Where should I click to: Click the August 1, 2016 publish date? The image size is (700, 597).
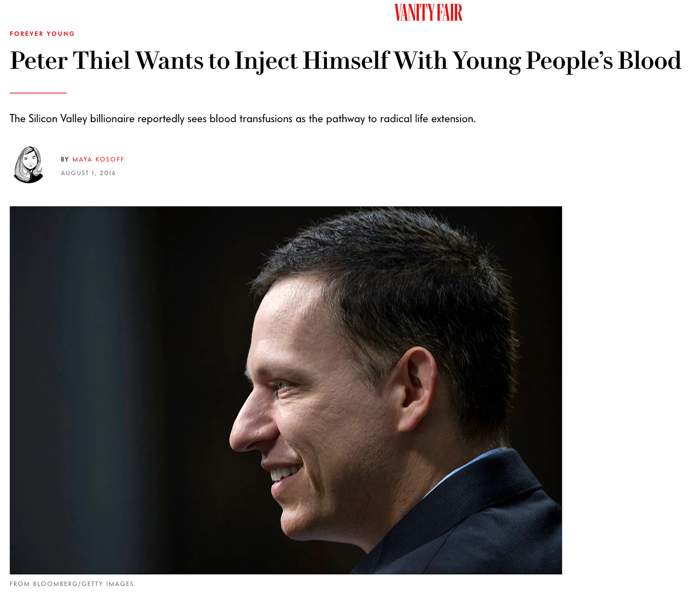[88, 173]
